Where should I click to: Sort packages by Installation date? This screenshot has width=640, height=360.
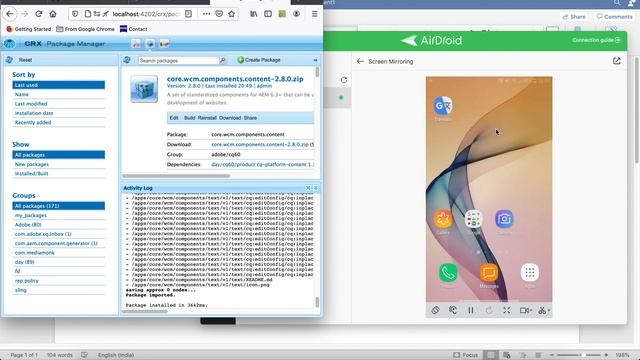[58, 113]
